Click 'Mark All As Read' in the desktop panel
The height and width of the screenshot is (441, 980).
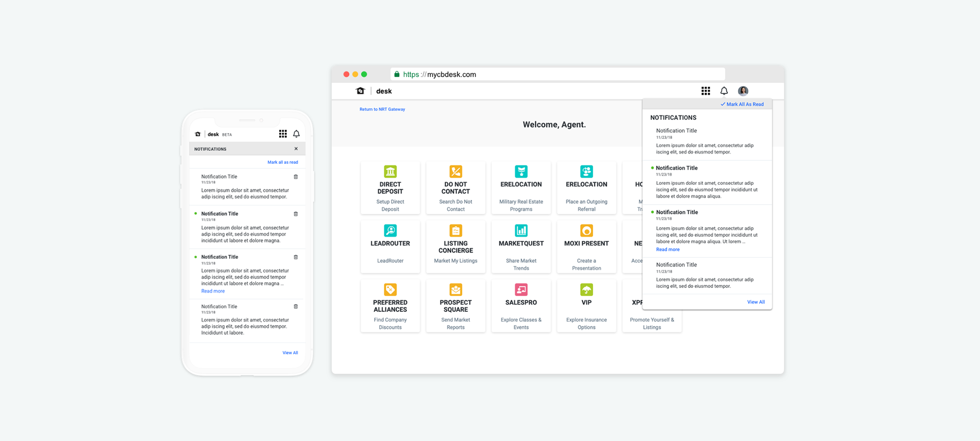click(x=742, y=104)
